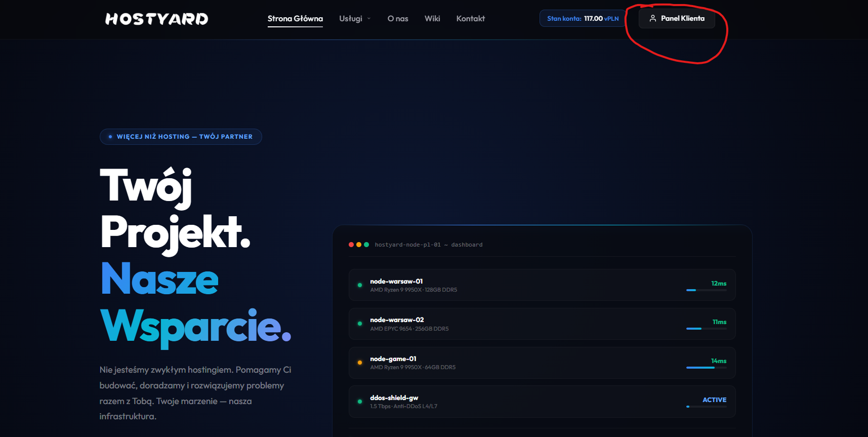Click the 11ms latency value
Screen dimensions: 868x437
719,322
